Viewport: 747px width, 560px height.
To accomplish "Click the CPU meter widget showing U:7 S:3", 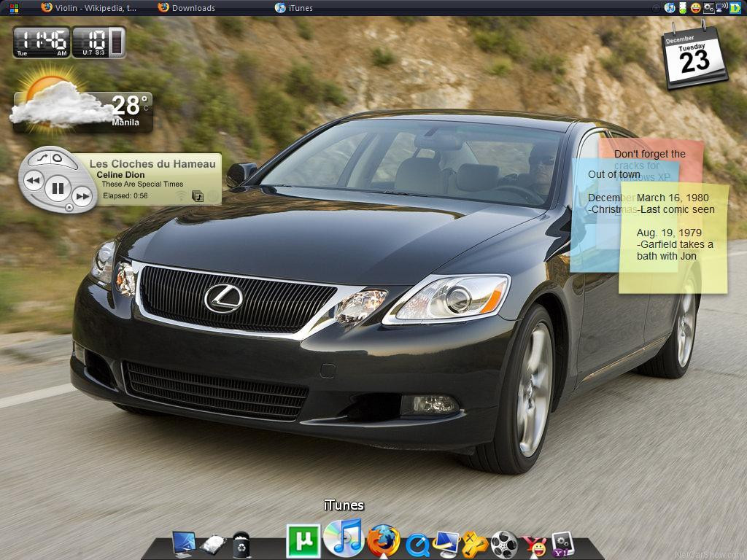I will (x=98, y=42).
